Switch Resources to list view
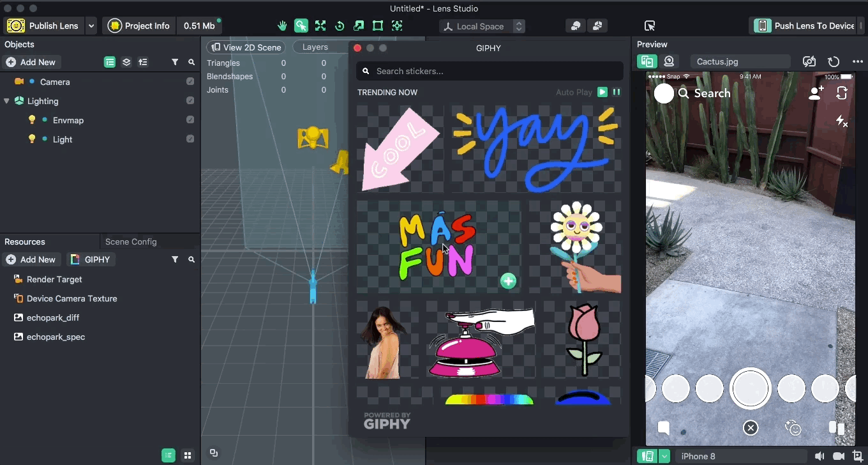This screenshot has height=465, width=868. click(x=168, y=455)
